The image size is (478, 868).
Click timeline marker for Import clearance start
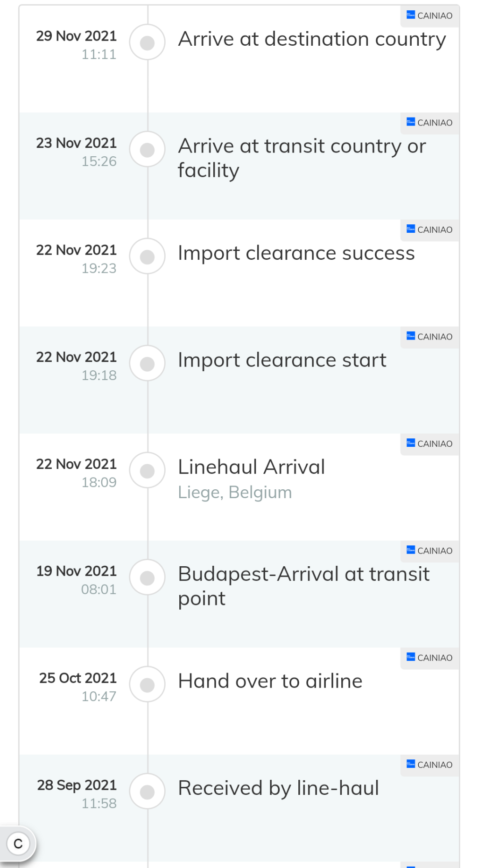click(148, 364)
